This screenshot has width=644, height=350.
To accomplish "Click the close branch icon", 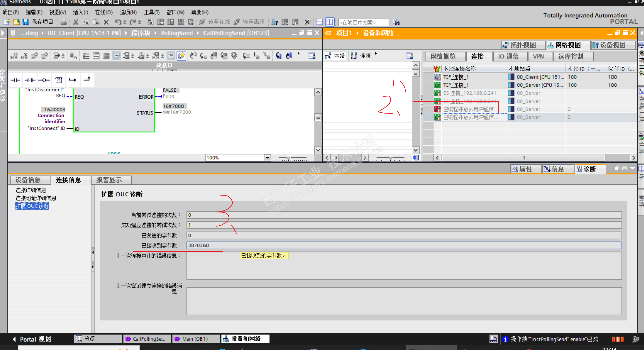I will click(x=87, y=80).
